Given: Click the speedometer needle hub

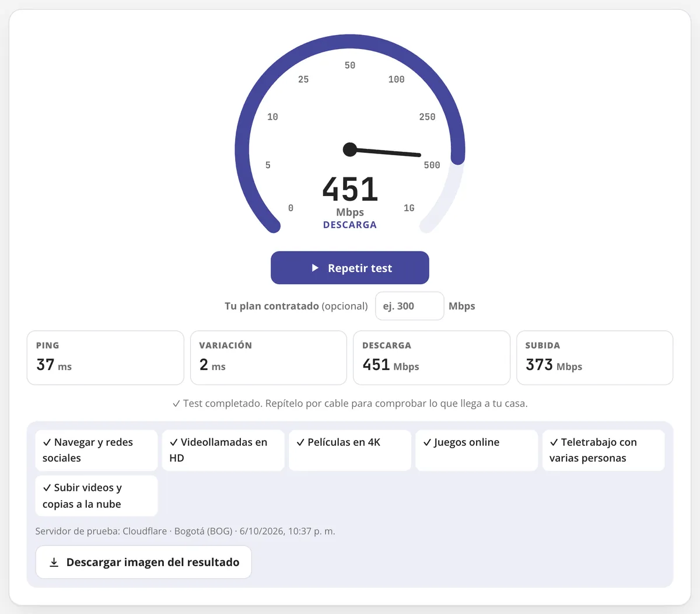Looking at the screenshot, I should point(350,149).
